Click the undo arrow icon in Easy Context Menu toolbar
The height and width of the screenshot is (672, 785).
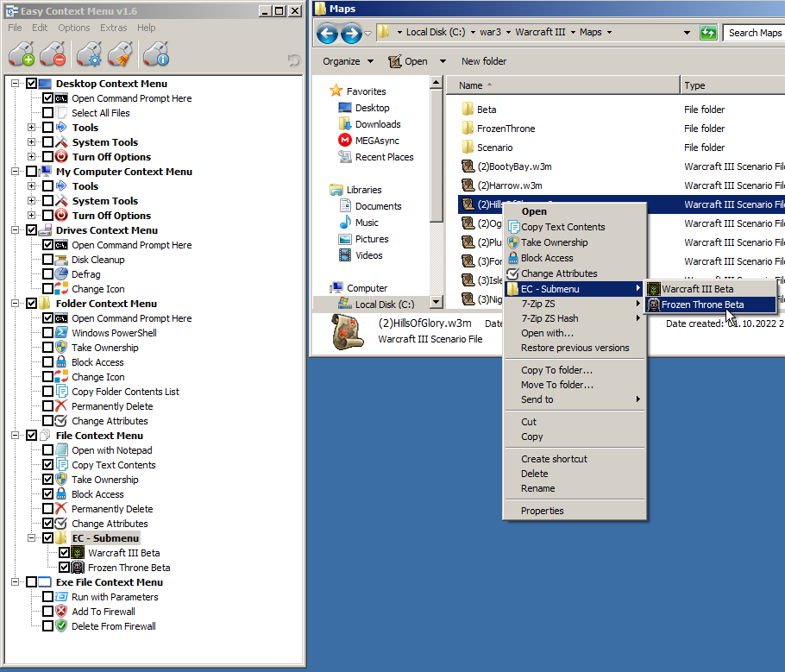click(294, 60)
